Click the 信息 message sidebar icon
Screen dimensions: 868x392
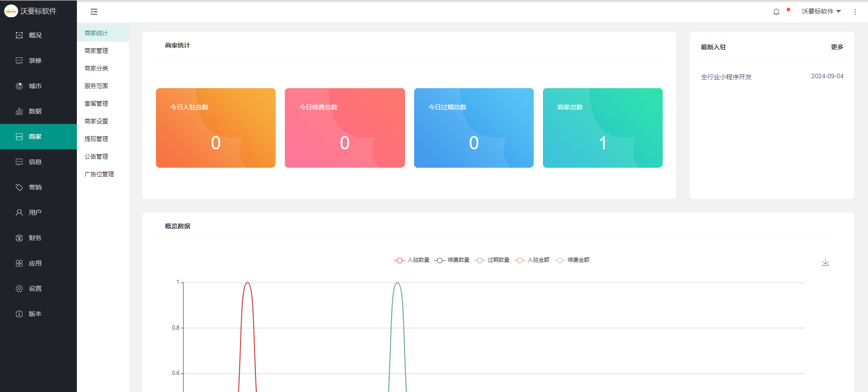tap(19, 162)
